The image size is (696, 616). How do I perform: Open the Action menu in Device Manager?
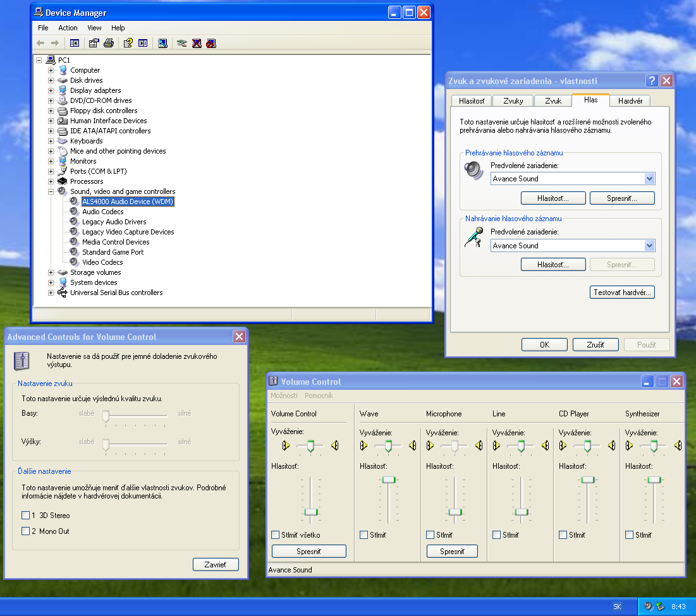pyautogui.click(x=68, y=28)
